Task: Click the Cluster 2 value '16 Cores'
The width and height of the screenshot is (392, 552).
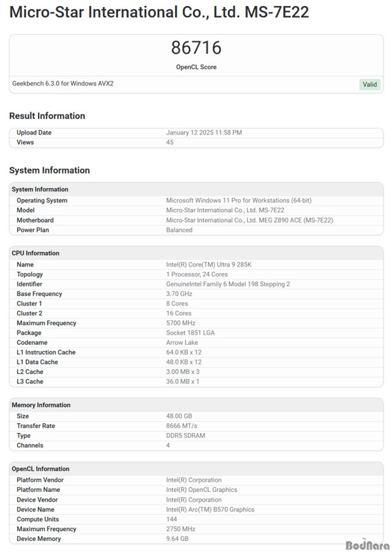Action: (179, 313)
